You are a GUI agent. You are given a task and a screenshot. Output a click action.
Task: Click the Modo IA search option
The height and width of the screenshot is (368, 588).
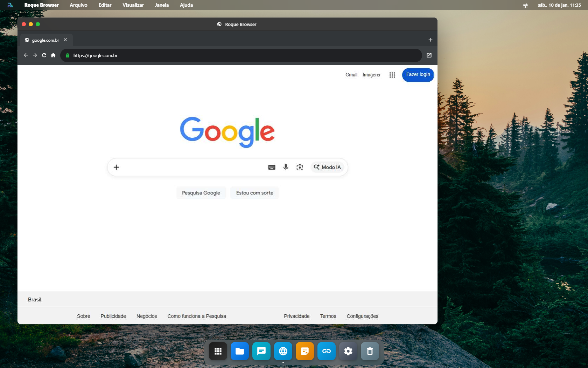tap(327, 167)
